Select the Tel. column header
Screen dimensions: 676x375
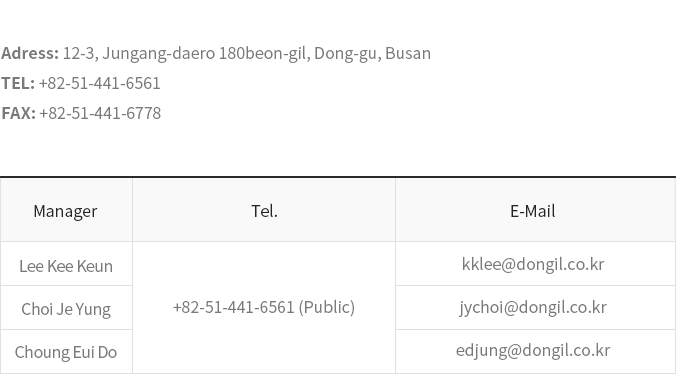[x=264, y=211]
